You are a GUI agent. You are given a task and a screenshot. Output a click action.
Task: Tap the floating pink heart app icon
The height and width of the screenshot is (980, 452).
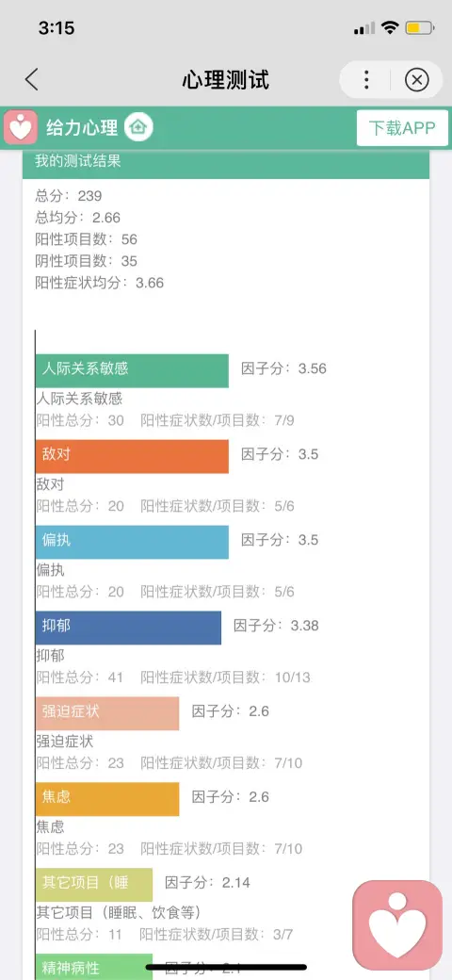[397, 925]
